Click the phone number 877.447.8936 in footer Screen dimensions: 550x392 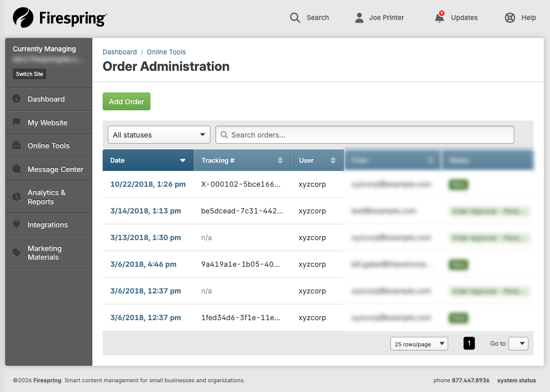[470, 380]
